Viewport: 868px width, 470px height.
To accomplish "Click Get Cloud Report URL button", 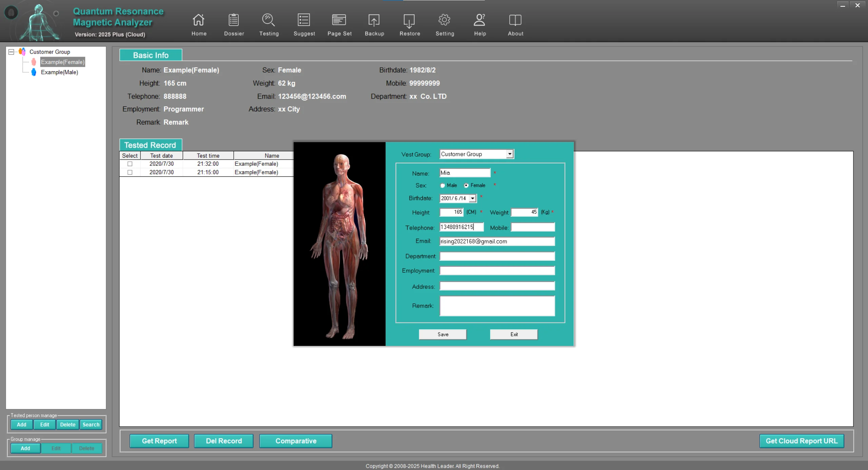I will (x=802, y=441).
